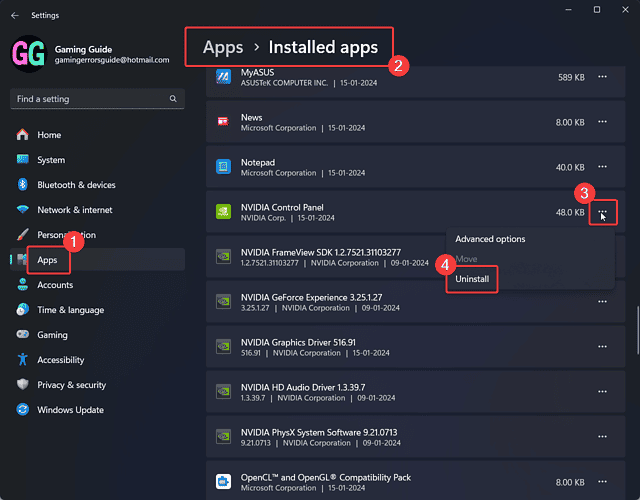
Task: Click the Apps breadcrumb link
Action: pyautogui.click(x=222, y=47)
